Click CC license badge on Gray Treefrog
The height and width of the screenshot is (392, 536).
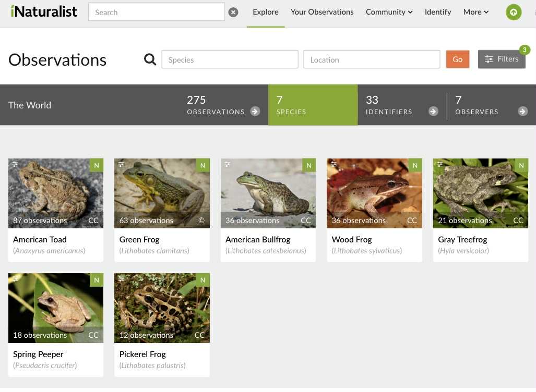pos(518,220)
